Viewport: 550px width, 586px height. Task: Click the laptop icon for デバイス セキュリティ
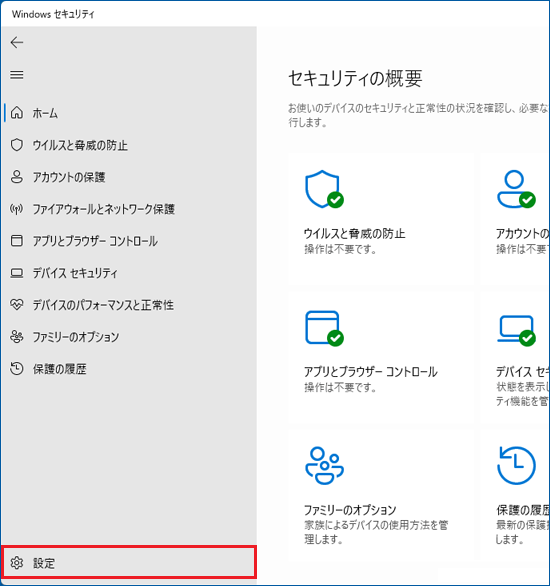click(x=17, y=273)
